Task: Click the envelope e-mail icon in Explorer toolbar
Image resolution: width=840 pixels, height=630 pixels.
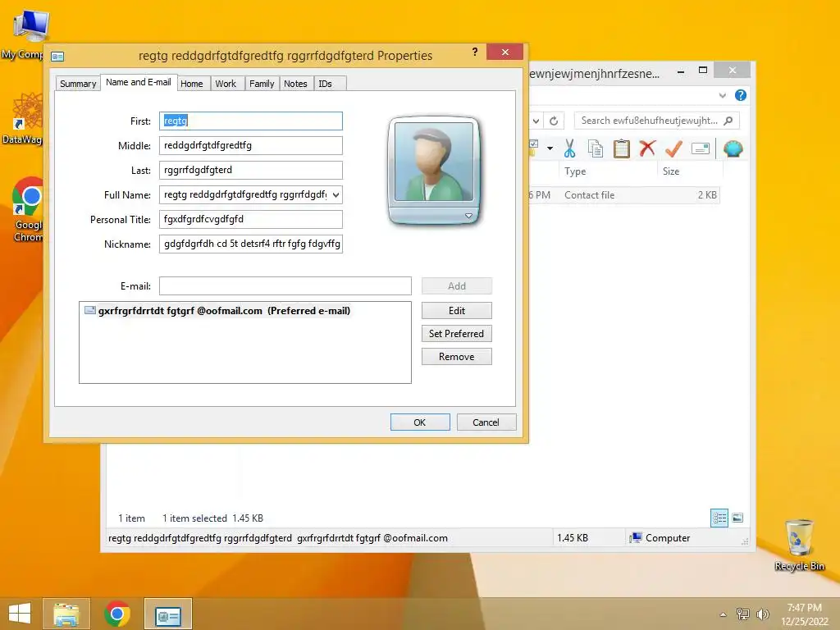Action: (701, 148)
